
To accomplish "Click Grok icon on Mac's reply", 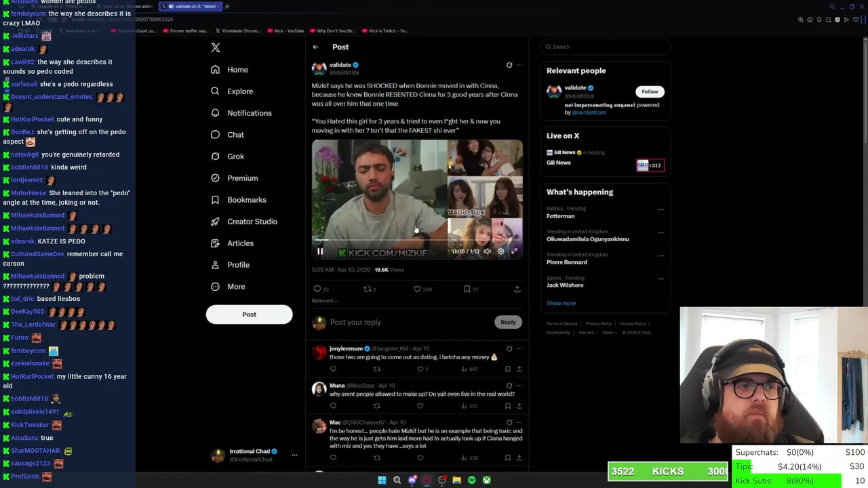I will (x=509, y=423).
